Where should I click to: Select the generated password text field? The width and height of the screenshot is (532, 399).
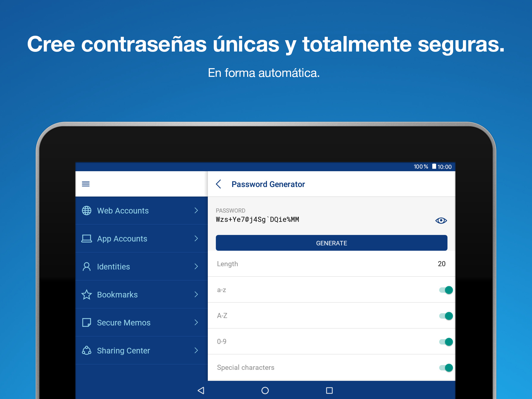pyautogui.click(x=258, y=220)
